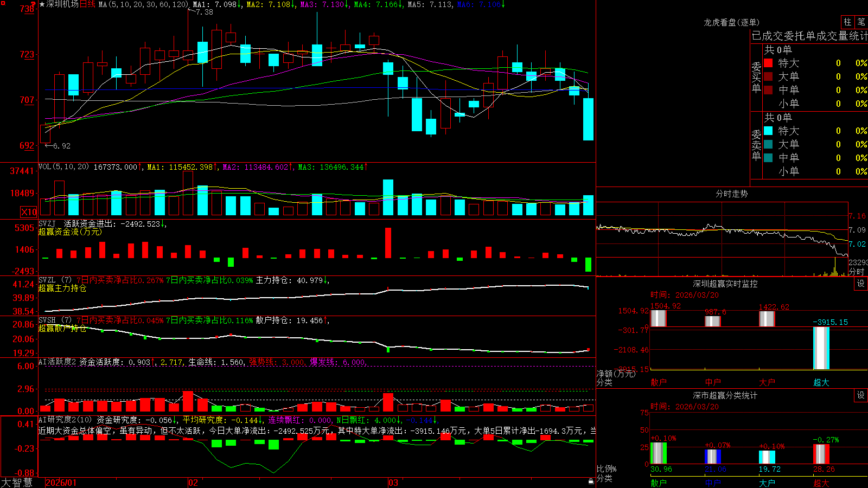868x488 pixels.
Task: Click the MA(5,10,20,30,60,120) indicator name
Action: point(143,4)
